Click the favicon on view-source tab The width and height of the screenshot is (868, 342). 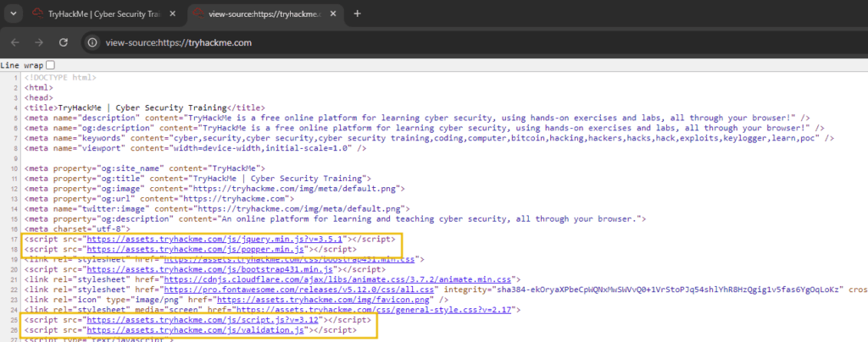[200, 14]
